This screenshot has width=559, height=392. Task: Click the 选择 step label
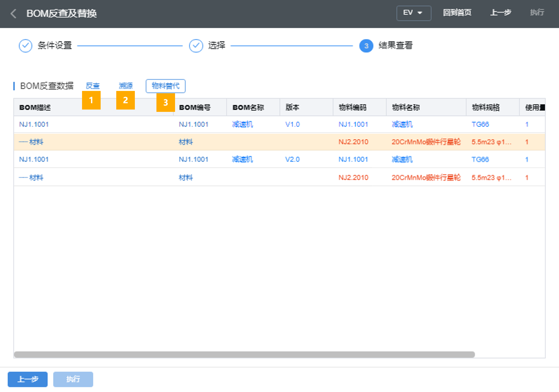pos(217,45)
